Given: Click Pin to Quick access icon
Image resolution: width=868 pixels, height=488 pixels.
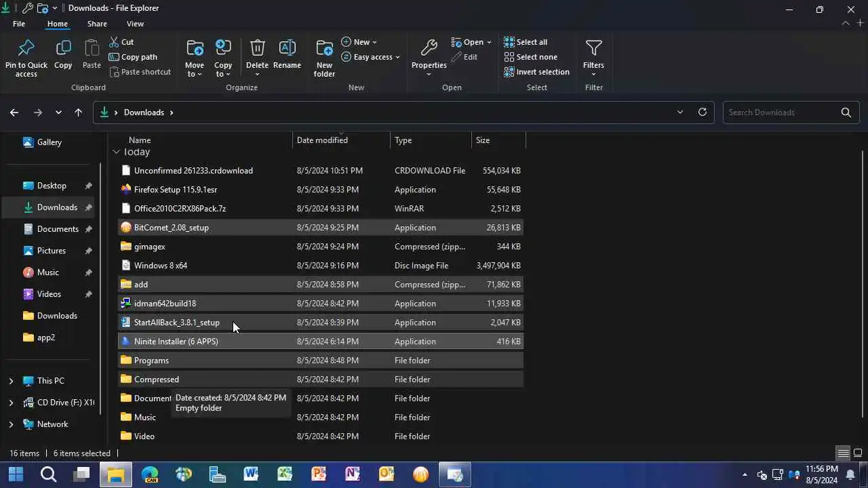Looking at the screenshot, I should coord(26,48).
